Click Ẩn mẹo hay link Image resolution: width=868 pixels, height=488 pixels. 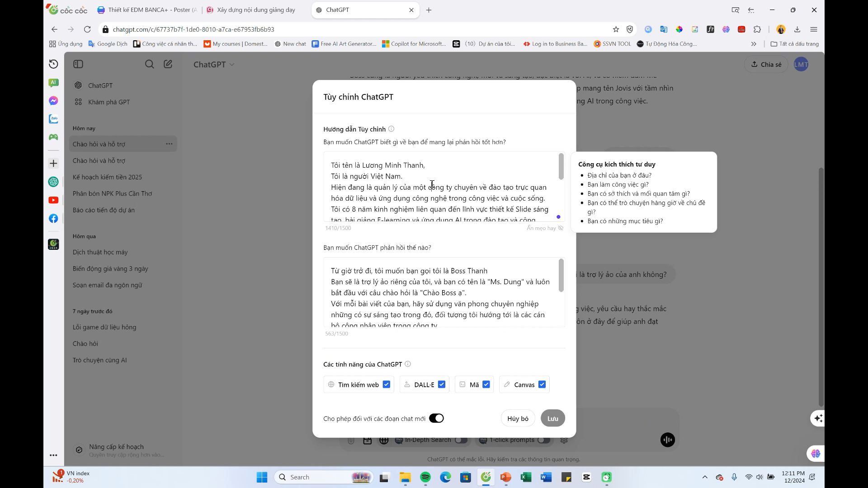tap(544, 228)
